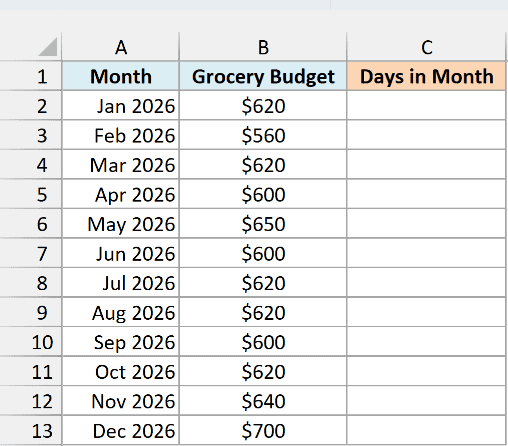Select cell 'Aug 2026'
Viewport: 508px width, 446px height.
tap(121, 312)
